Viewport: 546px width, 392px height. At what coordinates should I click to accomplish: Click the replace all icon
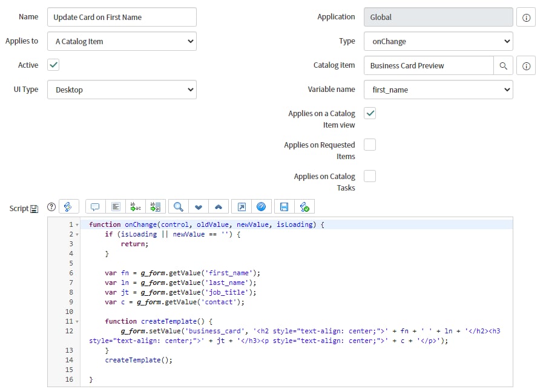click(156, 207)
